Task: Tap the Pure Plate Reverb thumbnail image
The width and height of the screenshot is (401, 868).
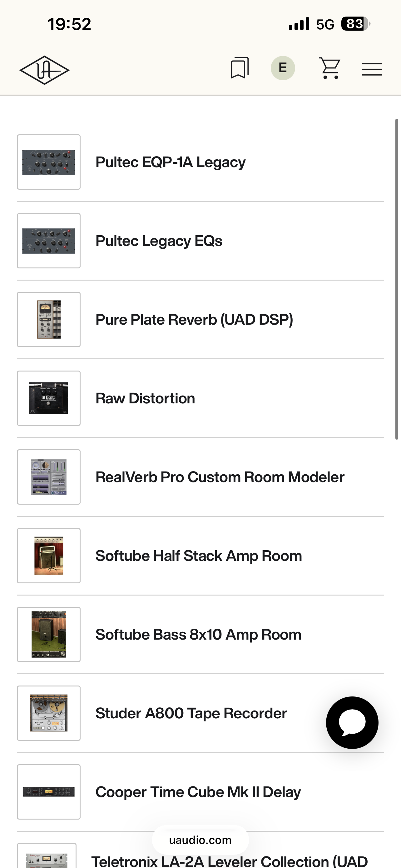Action: point(49,319)
